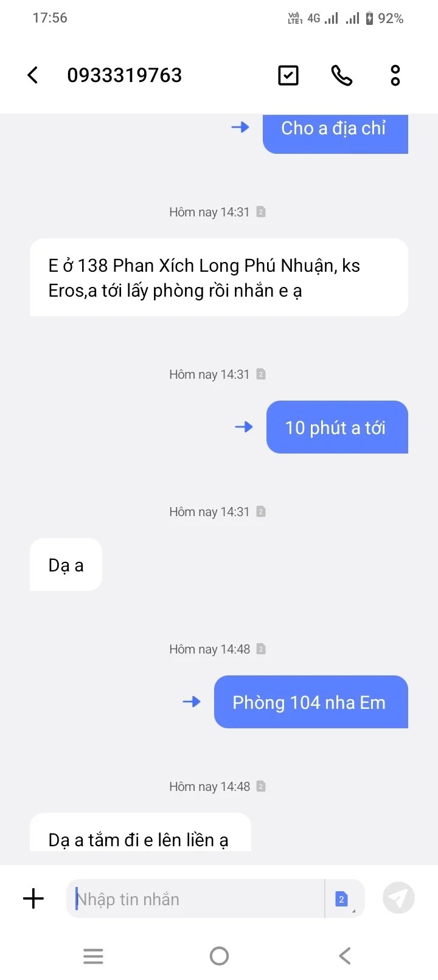The image size is (438, 980).
Task: Tap the arrow beside "Phòng 104 nha Em"
Action: pos(192,702)
